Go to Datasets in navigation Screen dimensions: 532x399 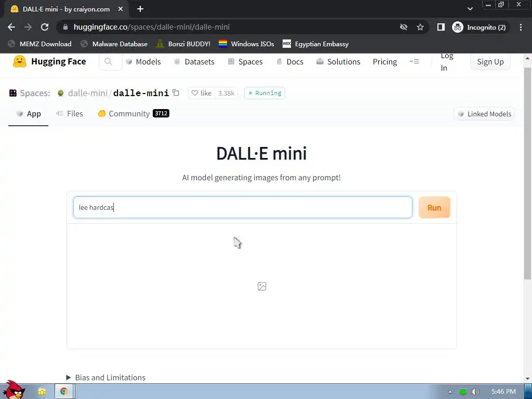[x=194, y=62]
